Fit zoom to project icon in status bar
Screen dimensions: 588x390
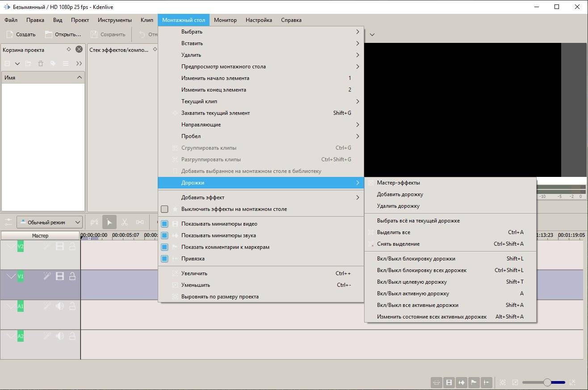coord(503,382)
